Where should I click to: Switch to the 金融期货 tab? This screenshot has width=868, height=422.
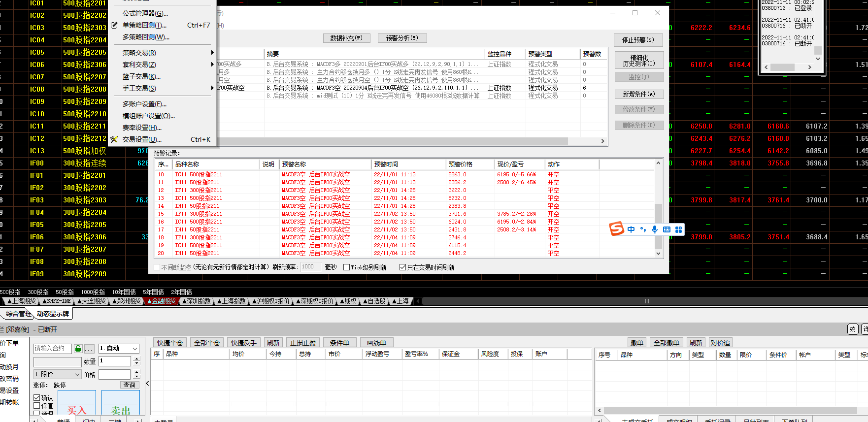pyautogui.click(x=163, y=301)
